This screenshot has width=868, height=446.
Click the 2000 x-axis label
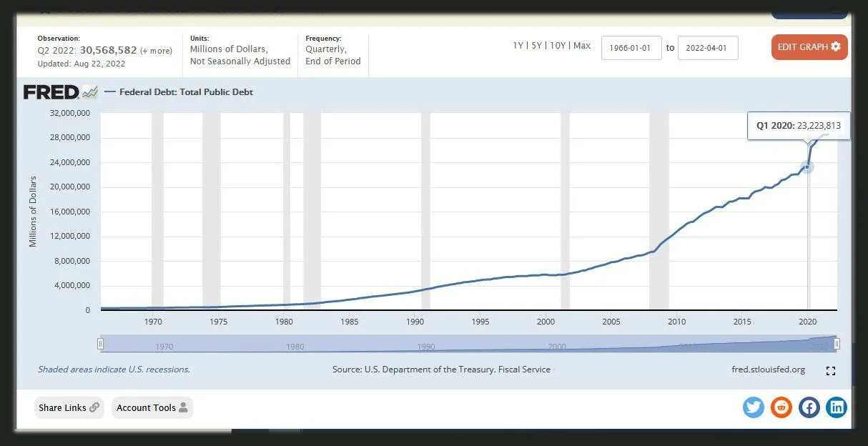tap(546, 322)
